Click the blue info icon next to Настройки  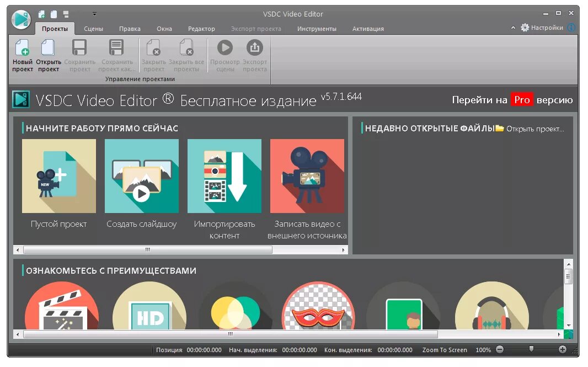pos(571,28)
